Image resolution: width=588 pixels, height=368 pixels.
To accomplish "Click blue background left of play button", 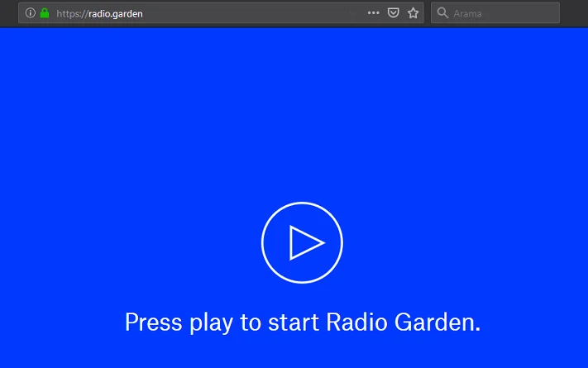I will (124, 243).
